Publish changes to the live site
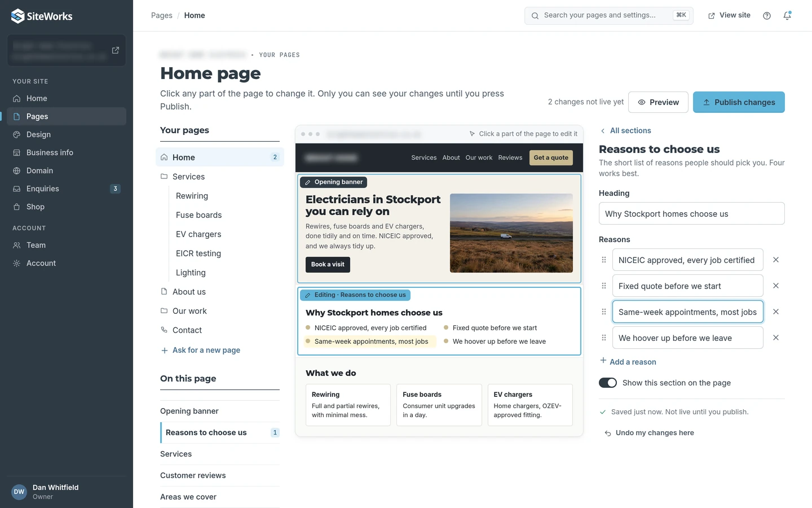This screenshot has width=812, height=508. click(739, 102)
